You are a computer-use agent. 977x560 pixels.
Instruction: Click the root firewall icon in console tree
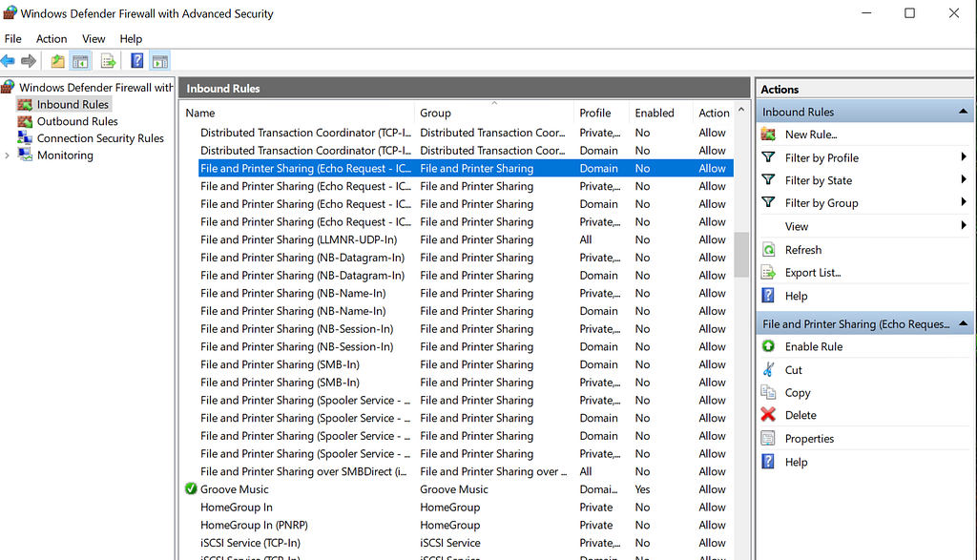[x=8, y=87]
